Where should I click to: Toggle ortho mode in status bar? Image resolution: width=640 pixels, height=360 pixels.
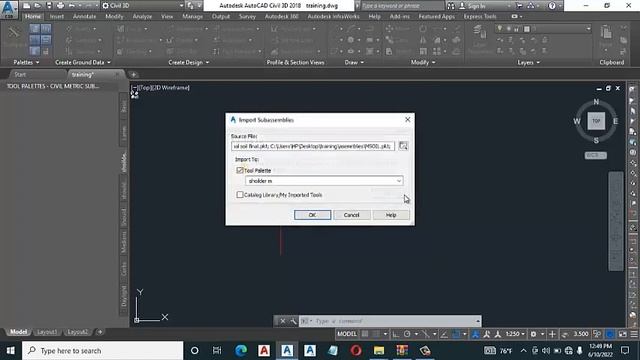pos(396,334)
